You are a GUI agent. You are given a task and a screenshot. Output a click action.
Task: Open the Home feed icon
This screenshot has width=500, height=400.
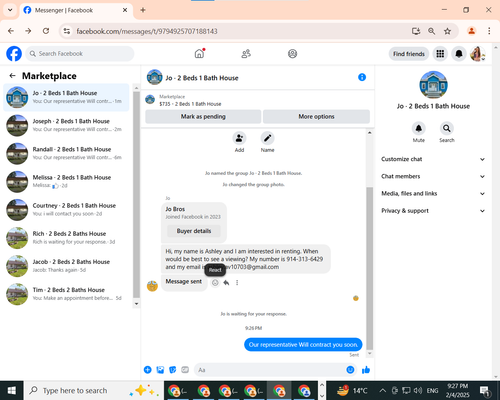click(199, 53)
